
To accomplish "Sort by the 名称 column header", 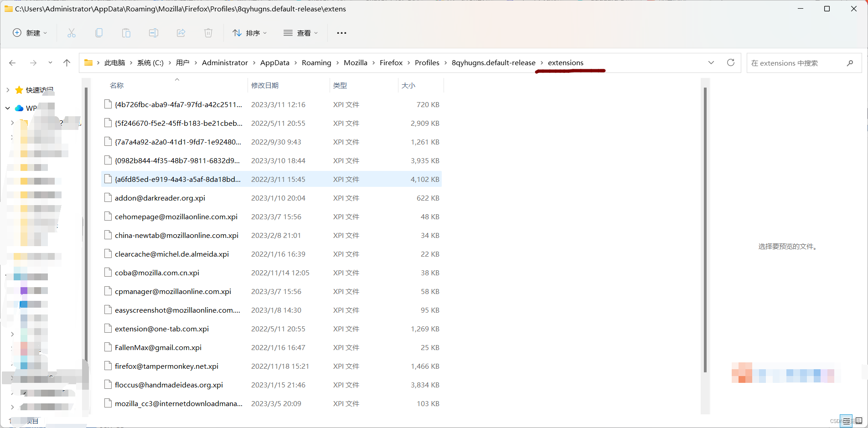I will [117, 85].
